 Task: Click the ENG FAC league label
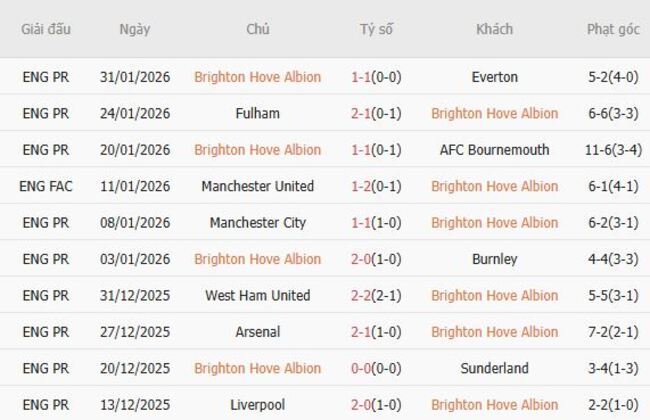click(x=46, y=186)
